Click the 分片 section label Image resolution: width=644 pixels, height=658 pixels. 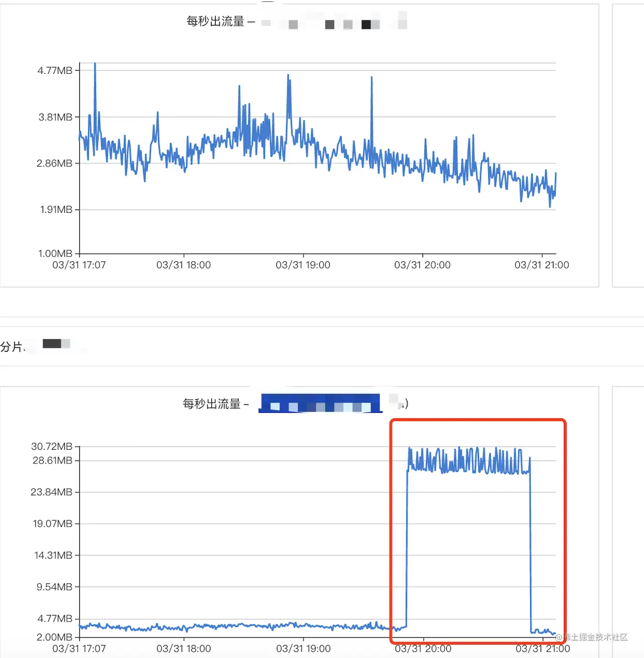(11, 347)
